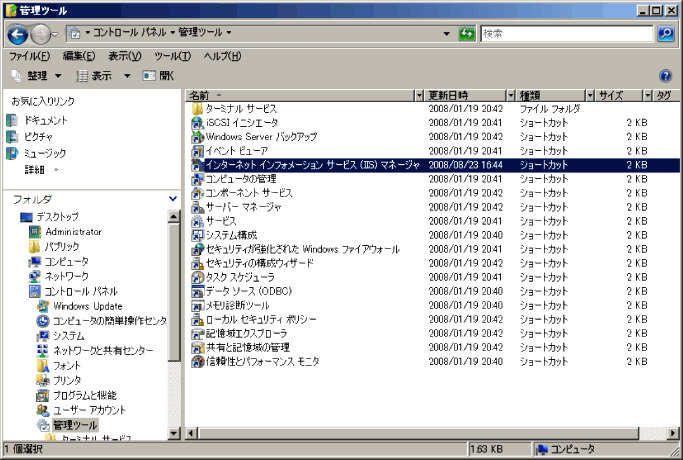Viewport: 683px width, 460px height.
Task: Click the コントロール パネル breadcrumb
Action: [129, 32]
